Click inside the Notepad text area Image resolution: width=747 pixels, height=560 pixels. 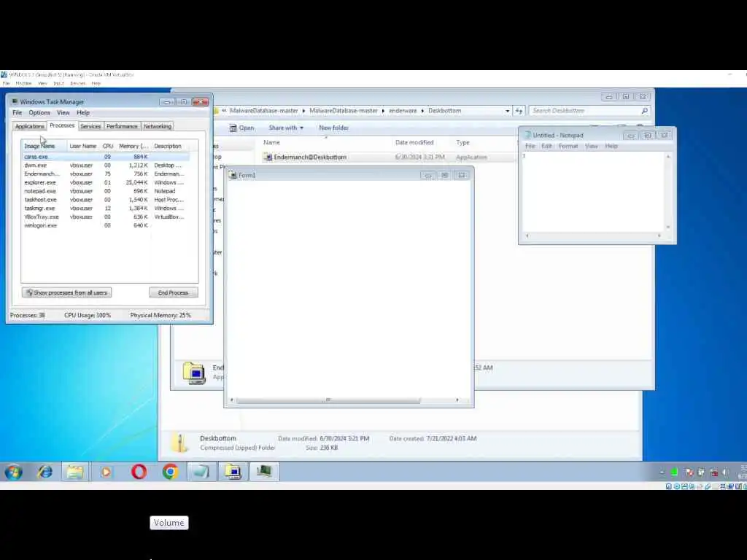tap(593, 192)
